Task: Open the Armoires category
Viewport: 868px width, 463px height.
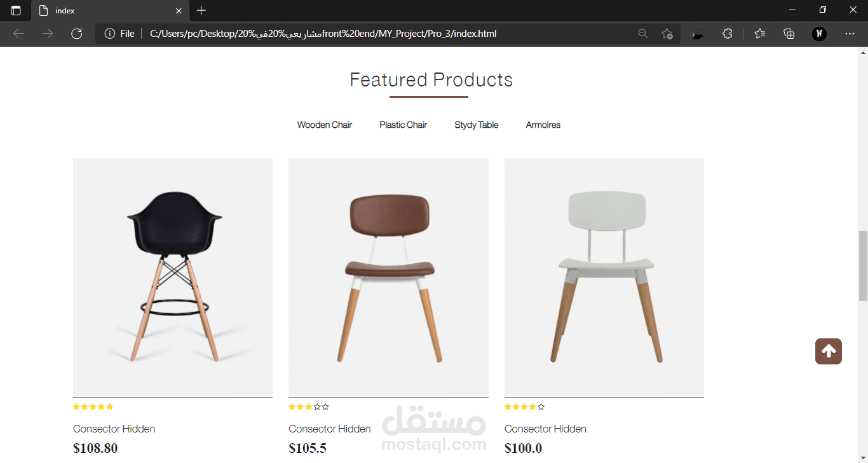Action: pyautogui.click(x=543, y=125)
